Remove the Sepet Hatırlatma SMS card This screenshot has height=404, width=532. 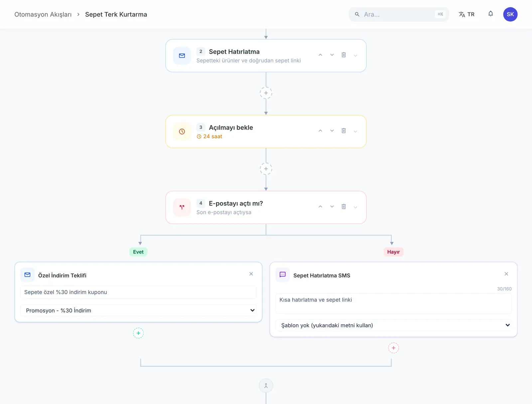[506, 274]
